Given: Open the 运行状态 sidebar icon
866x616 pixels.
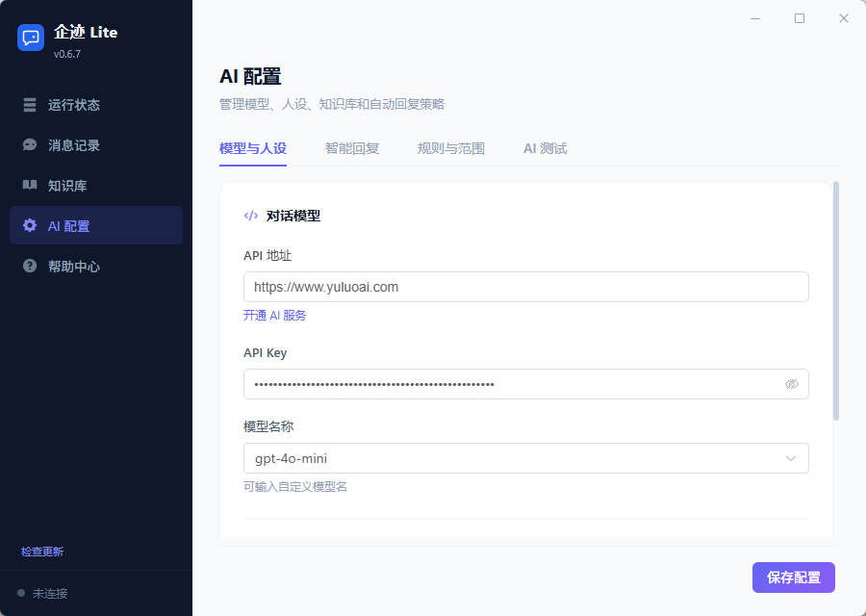Looking at the screenshot, I should [x=29, y=105].
